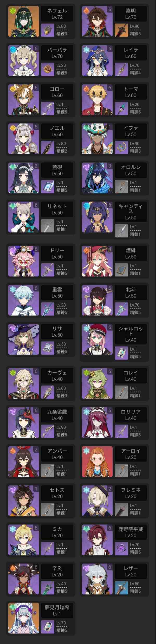This screenshot has width=156, height=644.
Task: Select ドリー's claymore weapon icon
Action: (x=48, y=270)
